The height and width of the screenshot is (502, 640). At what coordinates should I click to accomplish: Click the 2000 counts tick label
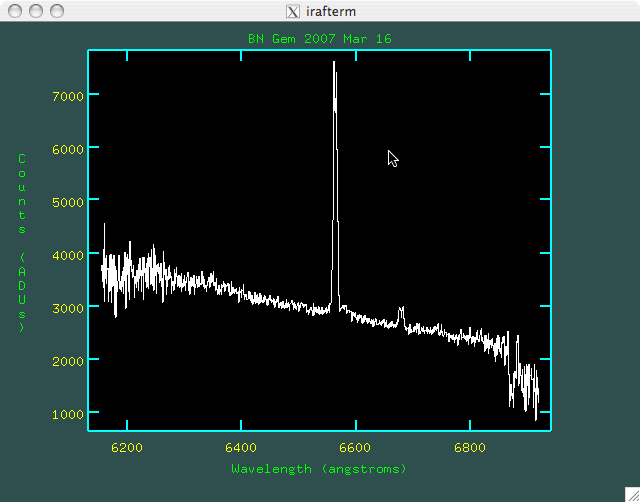point(68,361)
